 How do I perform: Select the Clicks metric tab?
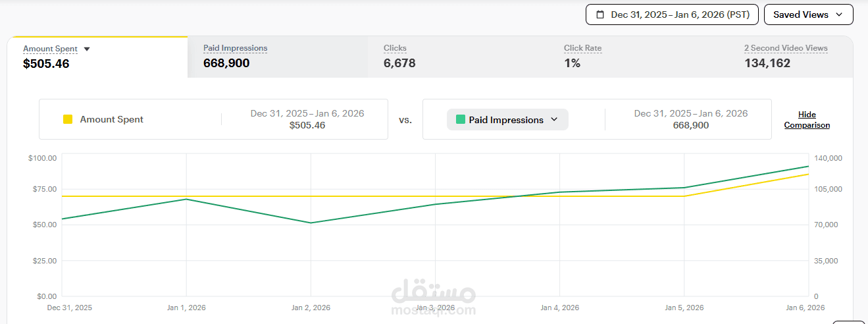coord(458,57)
